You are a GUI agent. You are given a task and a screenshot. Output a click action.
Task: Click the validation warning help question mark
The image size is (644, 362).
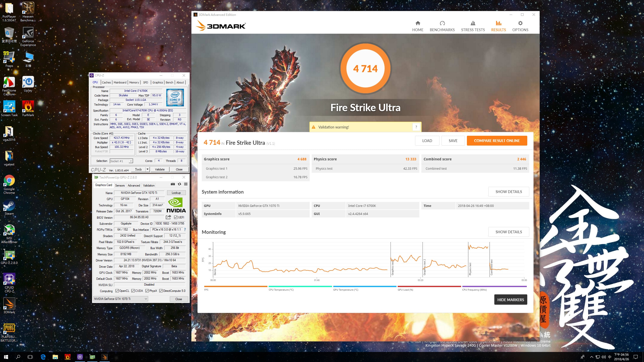tap(416, 127)
